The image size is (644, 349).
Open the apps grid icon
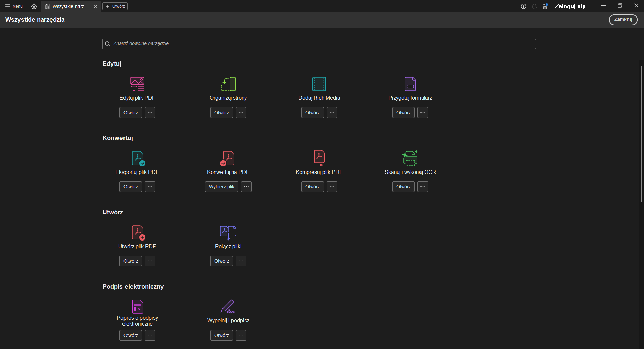pos(545,6)
